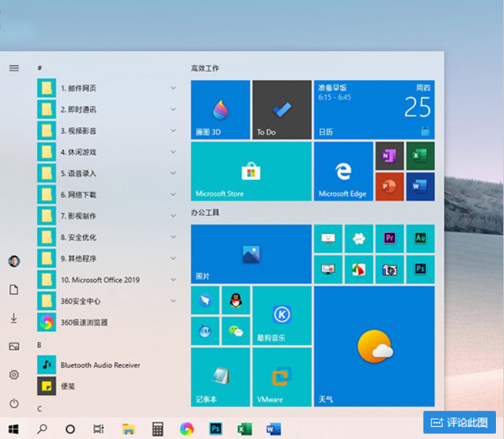Open the To Do tile
The width and height of the screenshot is (504, 439).
coord(282,109)
